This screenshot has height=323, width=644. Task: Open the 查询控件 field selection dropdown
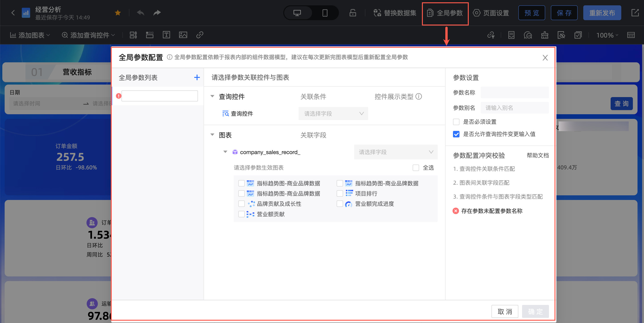(x=333, y=114)
